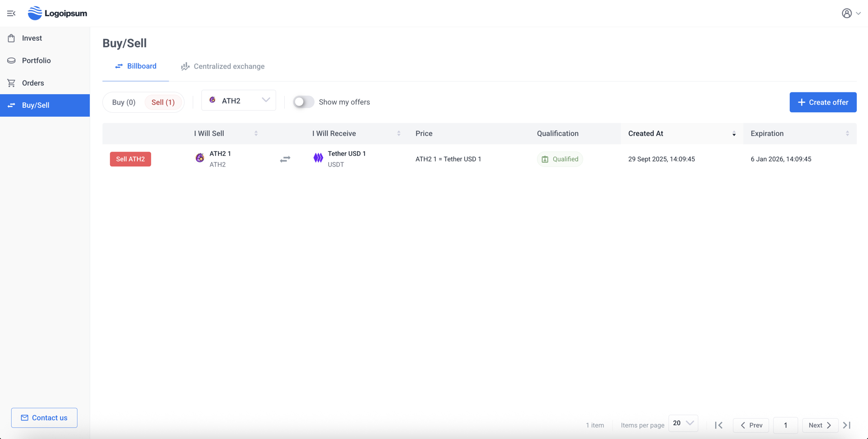
Task: Click the Create offer button
Action: click(x=823, y=102)
